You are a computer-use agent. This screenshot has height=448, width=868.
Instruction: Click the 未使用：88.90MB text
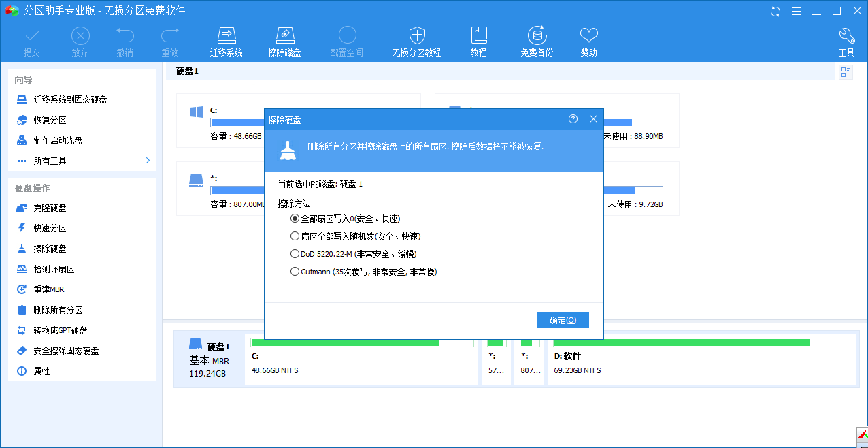[635, 136]
